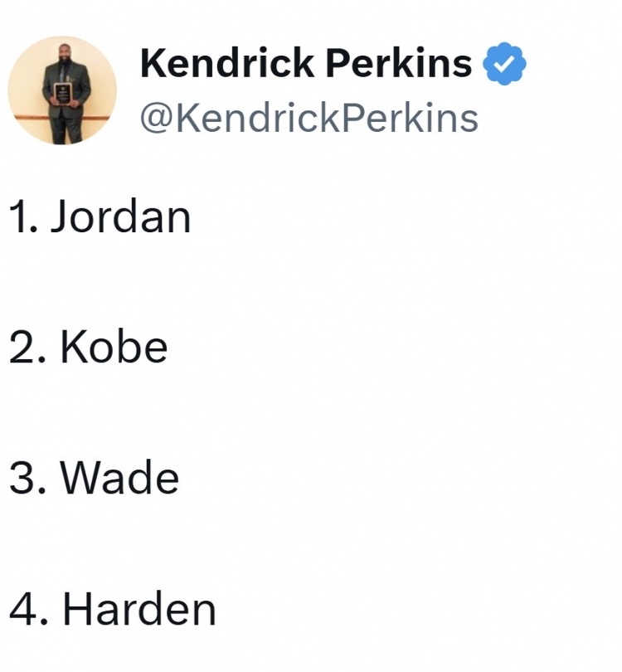Click the capital "W" in Wade
This screenshot has width=622, height=672.
coord(81,479)
